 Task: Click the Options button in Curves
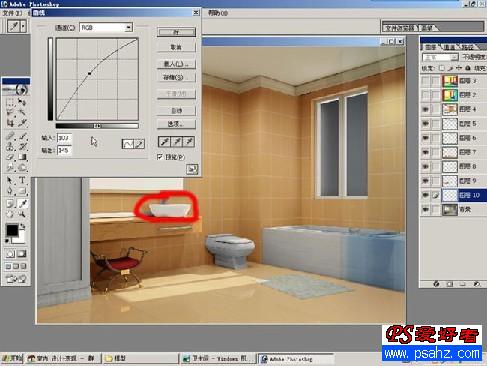pyautogui.click(x=176, y=124)
